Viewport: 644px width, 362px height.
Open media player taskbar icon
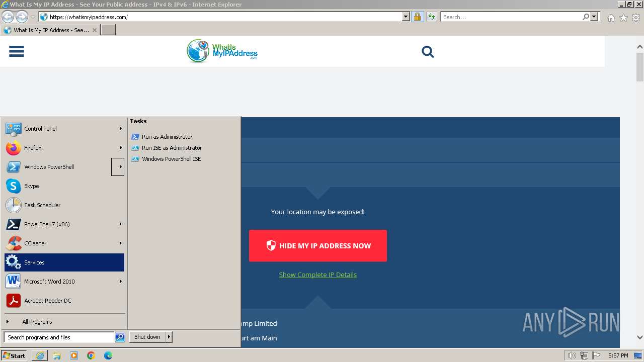[x=74, y=355]
